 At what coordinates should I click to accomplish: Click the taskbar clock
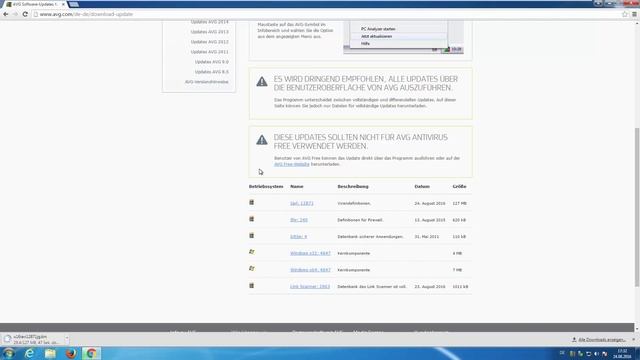tap(622, 353)
